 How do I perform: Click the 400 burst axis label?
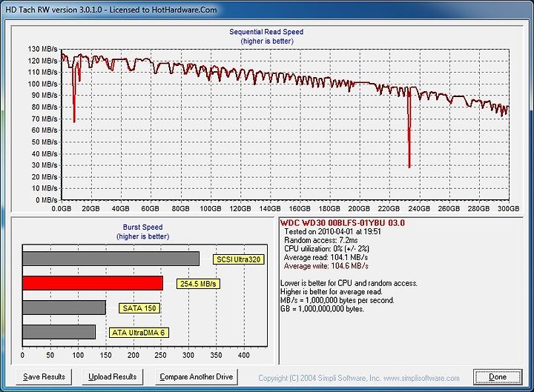(244, 355)
